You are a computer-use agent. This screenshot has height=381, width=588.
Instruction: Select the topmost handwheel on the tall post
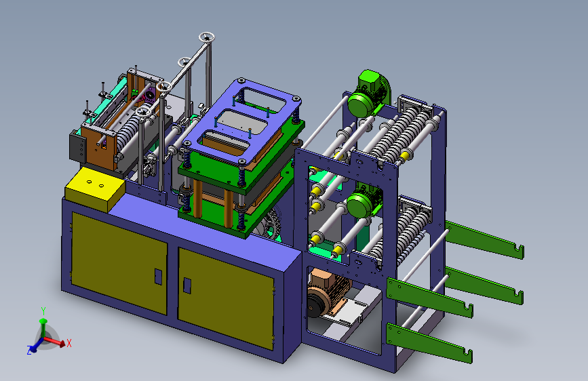[x=207, y=37]
